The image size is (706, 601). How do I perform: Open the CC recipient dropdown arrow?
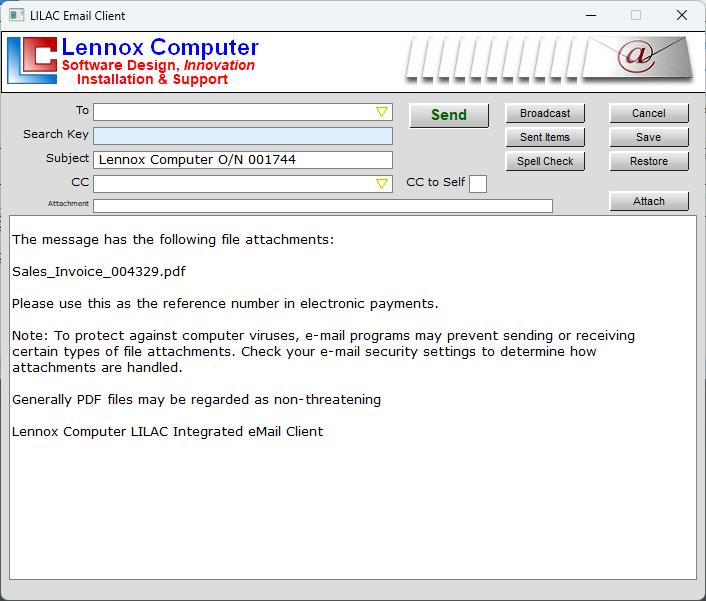(x=382, y=184)
